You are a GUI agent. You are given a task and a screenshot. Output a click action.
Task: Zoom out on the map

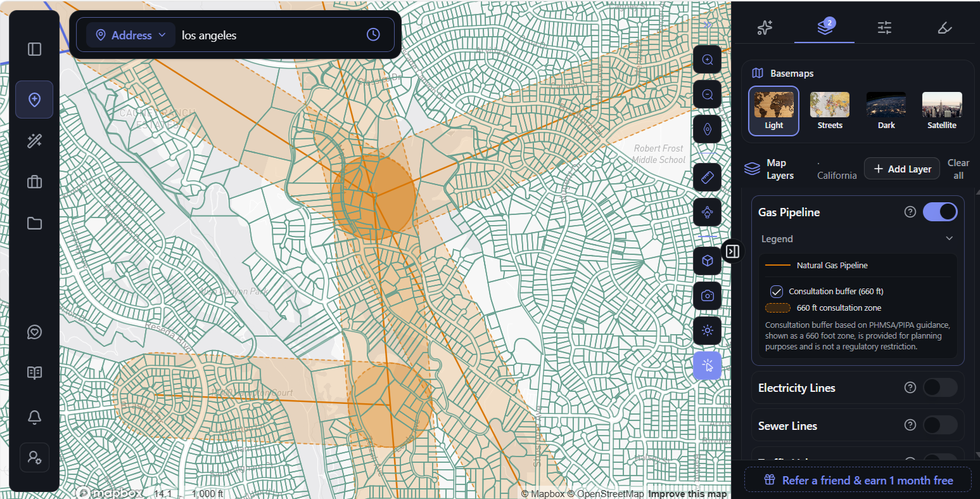[708, 94]
